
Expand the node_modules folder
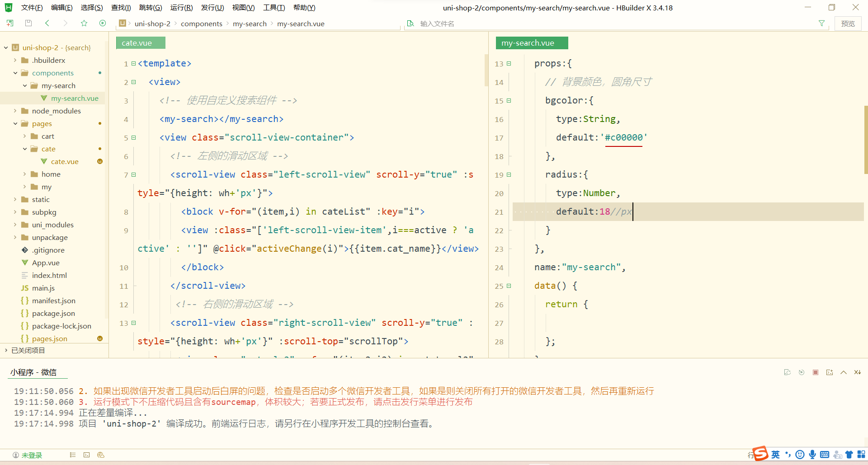coord(15,111)
